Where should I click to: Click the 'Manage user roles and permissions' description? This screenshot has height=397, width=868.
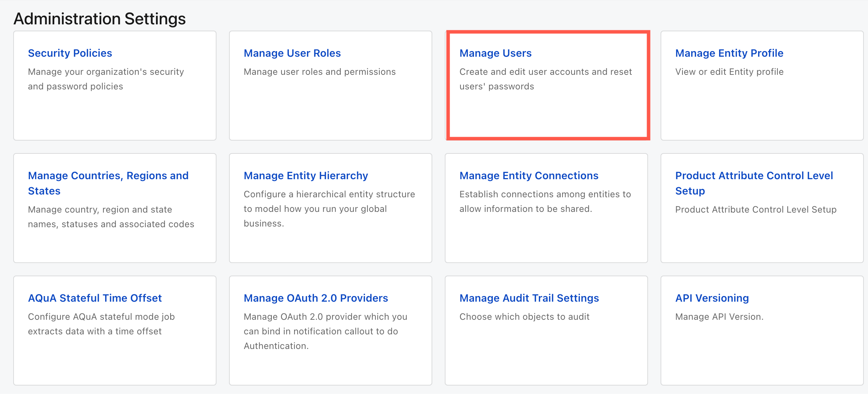pyautogui.click(x=319, y=72)
